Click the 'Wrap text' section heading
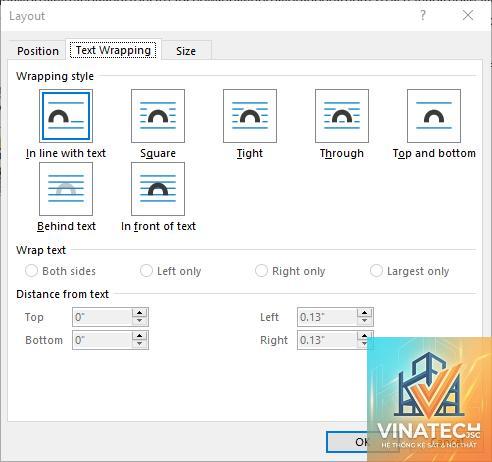This screenshot has height=462, width=492. tap(41, 250)
